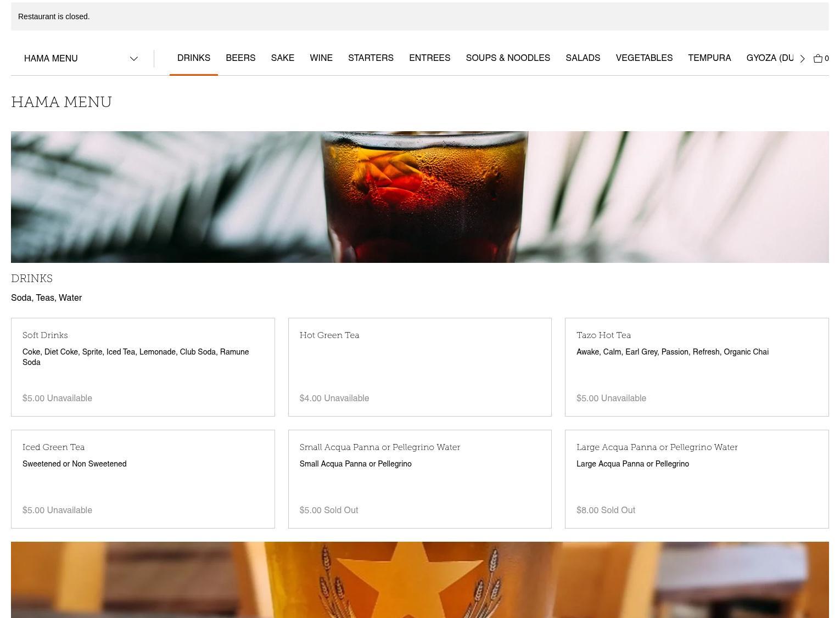Screen dimensions: 840x618
Task: Click the Soft Drinks menu item
Action: [143, 367]
